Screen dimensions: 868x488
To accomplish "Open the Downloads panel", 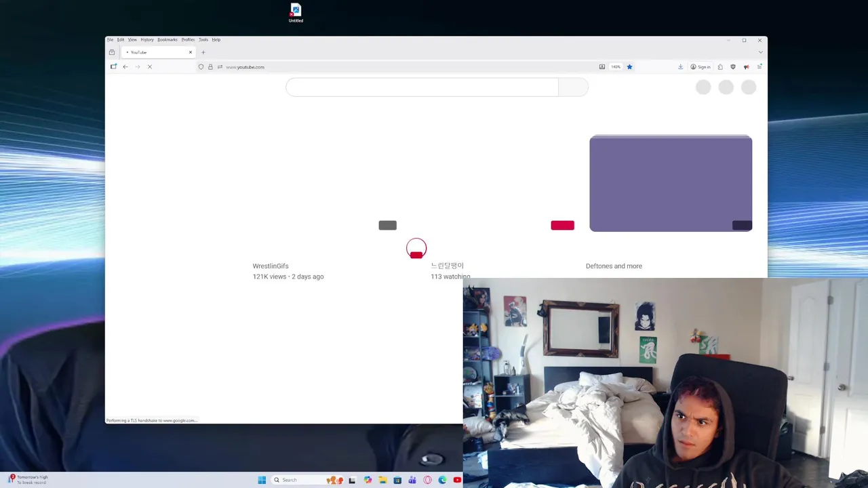I will coord(680,66).
